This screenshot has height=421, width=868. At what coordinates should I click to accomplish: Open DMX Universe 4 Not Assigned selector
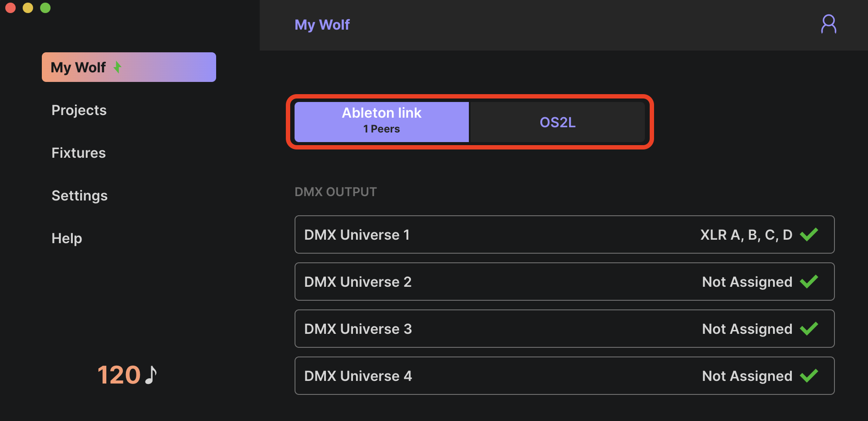coord(747,376)
